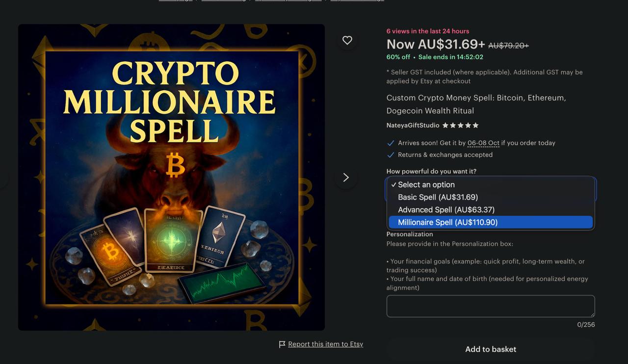Click the Add to basket button

(x=491, y=349)
